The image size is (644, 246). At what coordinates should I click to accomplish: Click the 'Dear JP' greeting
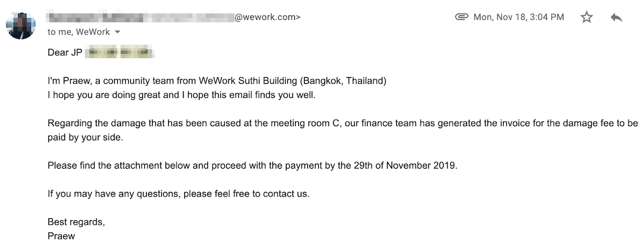[x=65, y=53]
